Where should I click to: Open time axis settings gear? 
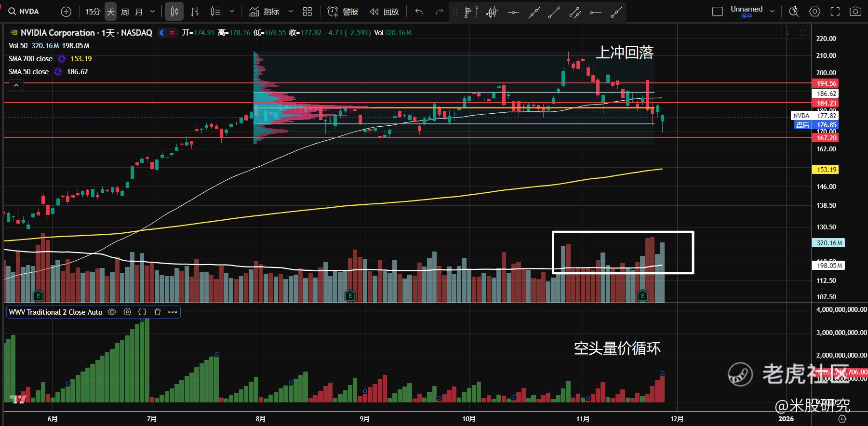point(842,419)
